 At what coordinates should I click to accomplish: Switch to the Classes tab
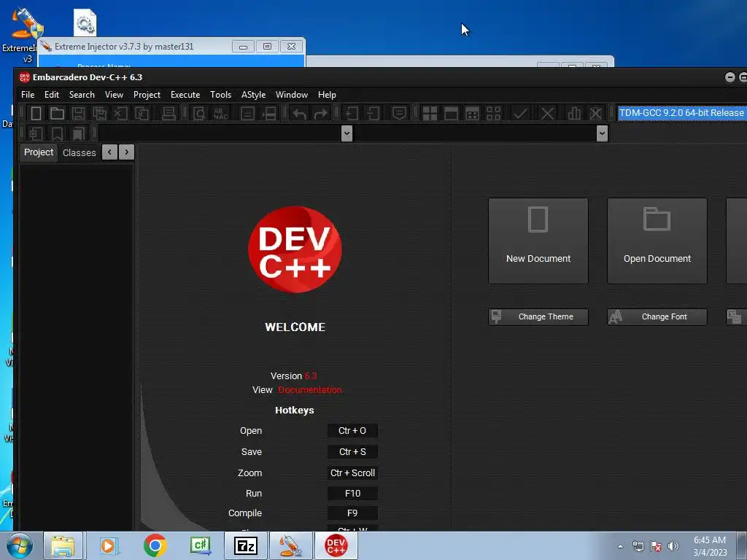pyautogui.click(x=79, y=153)
